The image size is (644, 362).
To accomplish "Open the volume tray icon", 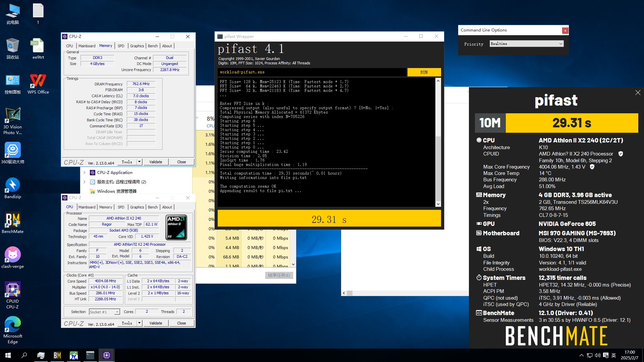I will coord(597,355).
